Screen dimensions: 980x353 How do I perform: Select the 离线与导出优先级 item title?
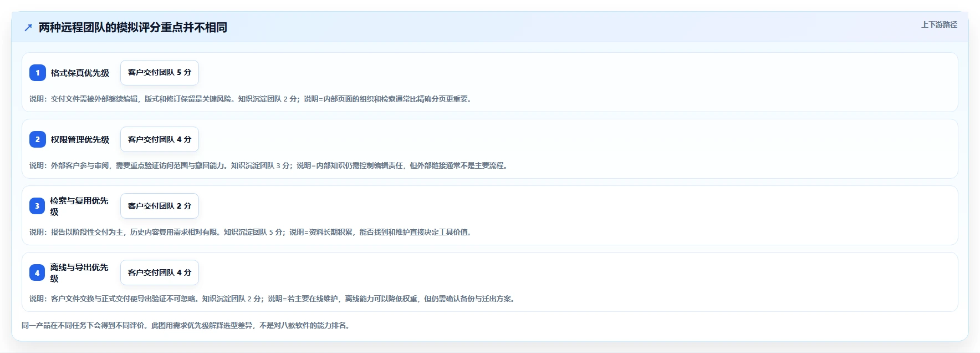pos(79,273)
